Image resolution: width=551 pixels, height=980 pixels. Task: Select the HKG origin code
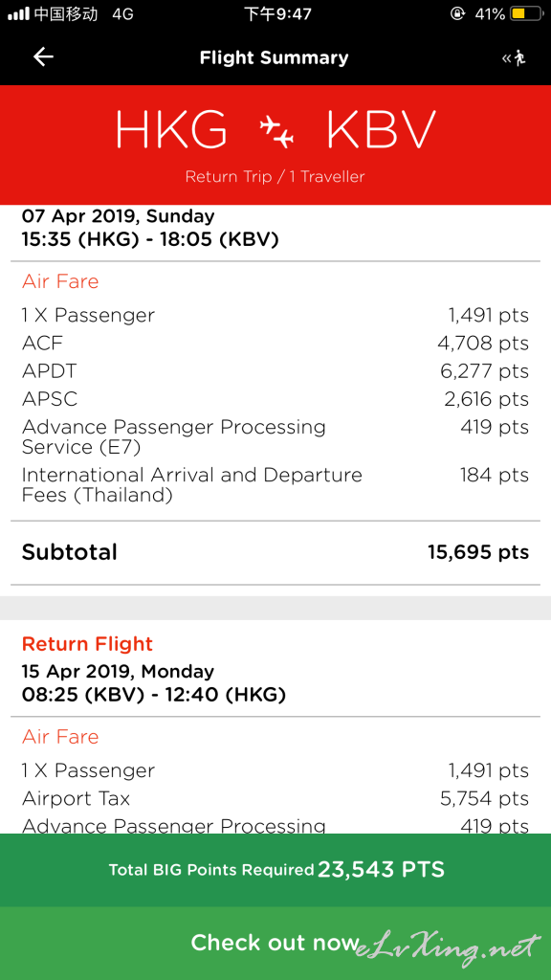click(x=171, y=130)
